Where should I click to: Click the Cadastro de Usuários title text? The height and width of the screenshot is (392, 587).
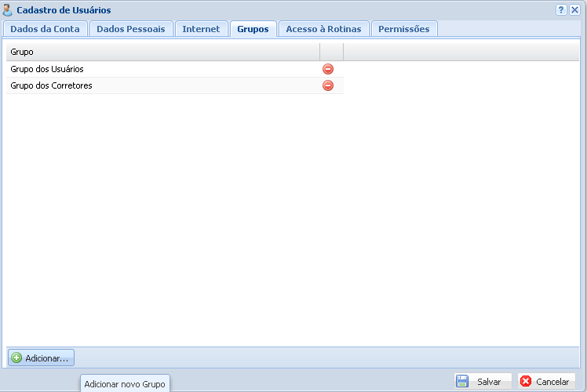[64, 10]
